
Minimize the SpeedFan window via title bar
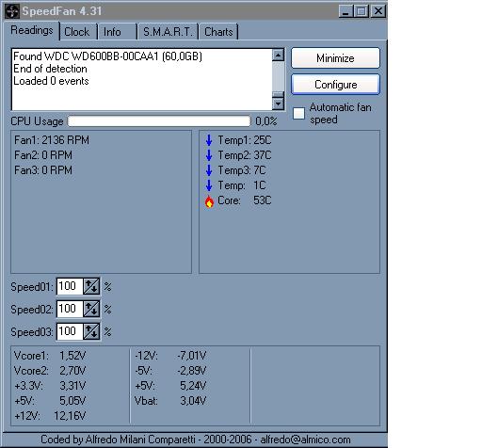pyautogui.click(x=345, y=11)
